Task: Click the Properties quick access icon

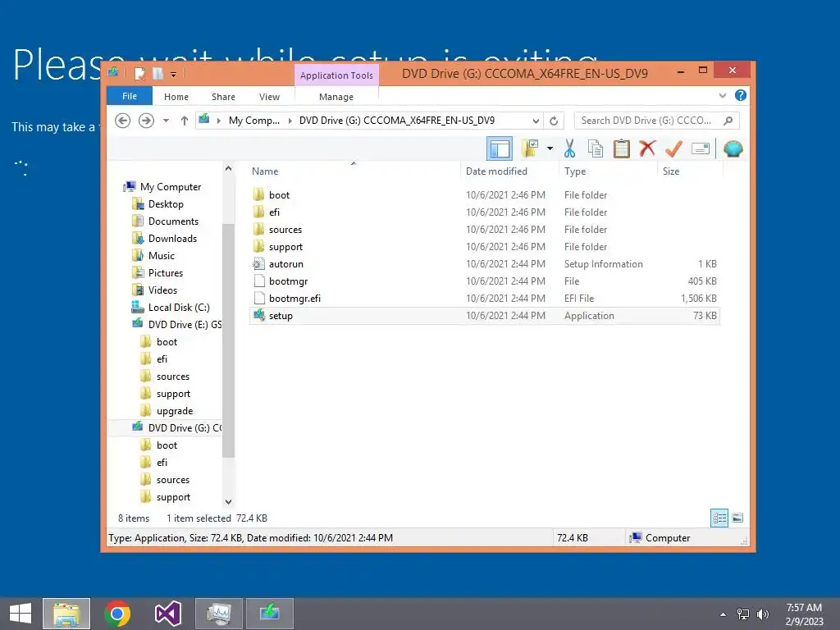Action: (x=139, y=73)
